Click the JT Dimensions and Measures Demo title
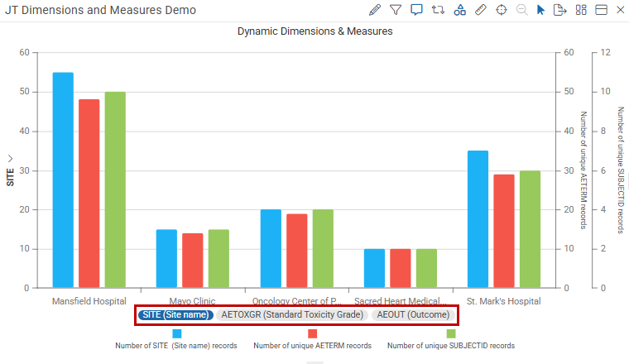This screenshot has width=629, height=364. pos(100,10)
